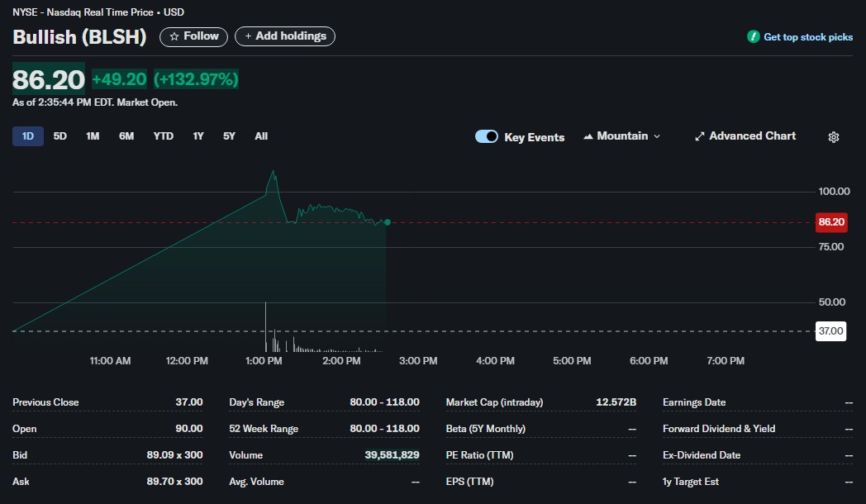Click the Advanced Chart link
The height and width of the screenshot is (504, 866).
(752, 136)
